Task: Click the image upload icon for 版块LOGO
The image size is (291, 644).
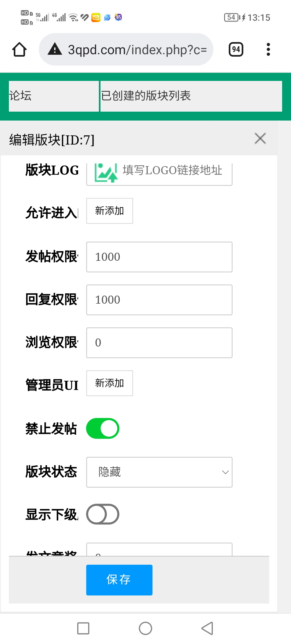Action: pos(106,173)
